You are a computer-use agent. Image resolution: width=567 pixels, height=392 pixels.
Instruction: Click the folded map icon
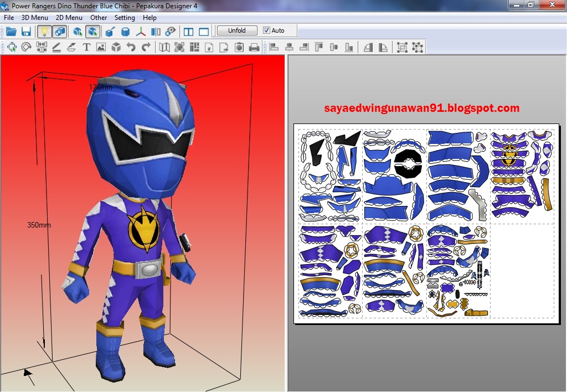(x=164, y=47)
